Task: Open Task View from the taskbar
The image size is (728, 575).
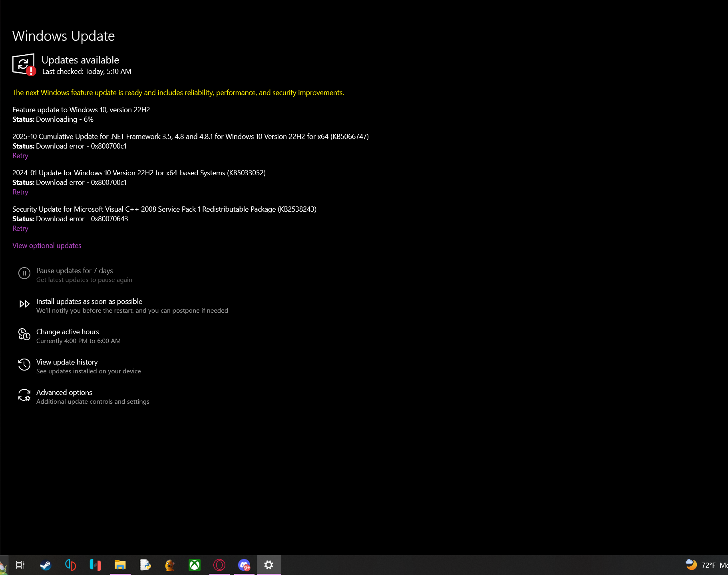Action: 20,565
